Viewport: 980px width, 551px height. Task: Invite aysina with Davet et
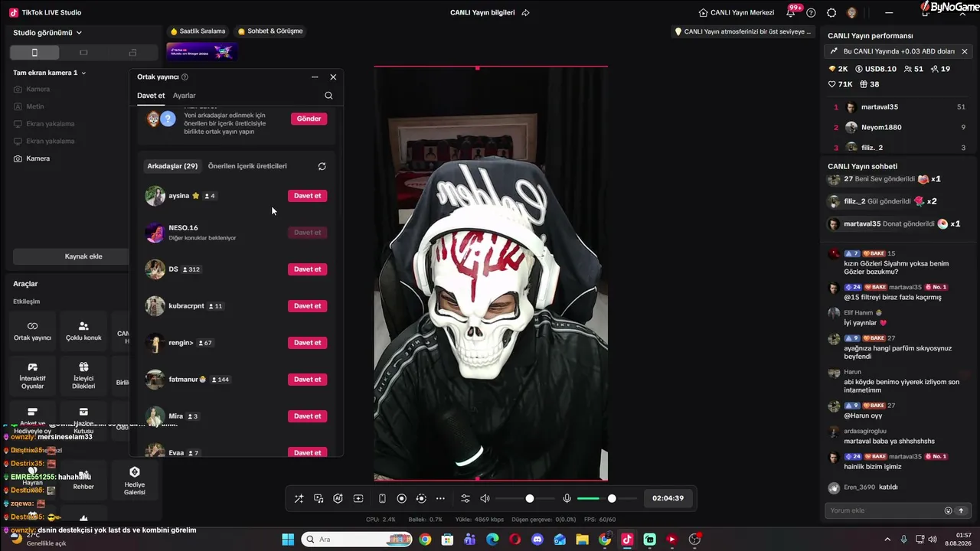click(x=308, y=196)
